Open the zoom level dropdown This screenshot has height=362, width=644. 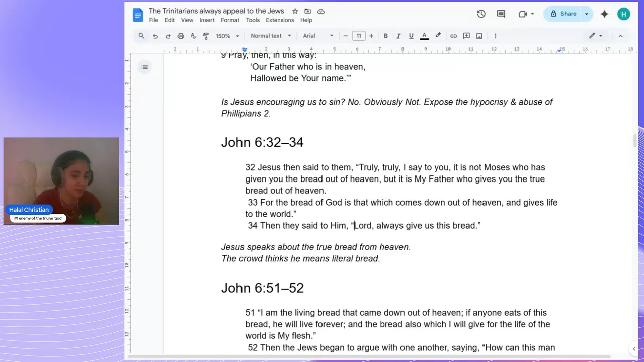click(x=228, y=36)
